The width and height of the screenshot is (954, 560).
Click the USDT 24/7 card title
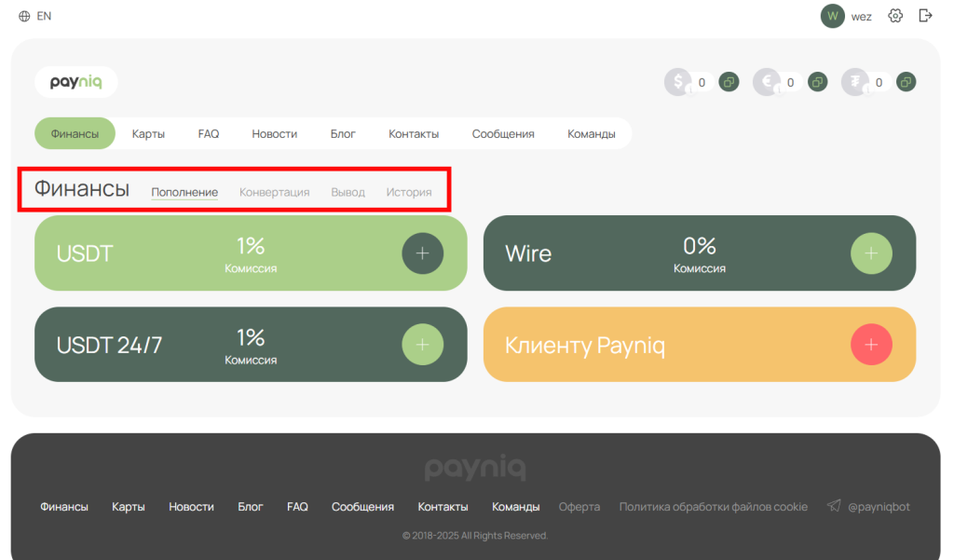(x=110, y=345)
